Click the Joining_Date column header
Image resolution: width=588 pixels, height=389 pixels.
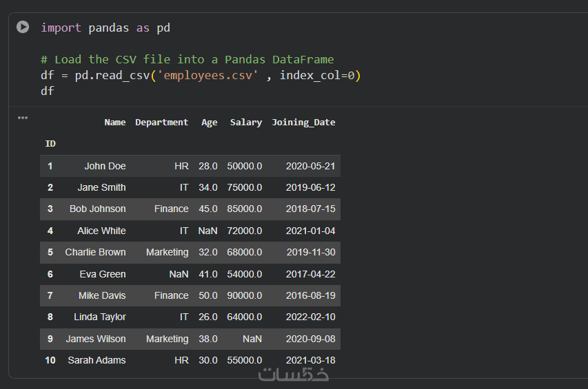coord(303,123)
